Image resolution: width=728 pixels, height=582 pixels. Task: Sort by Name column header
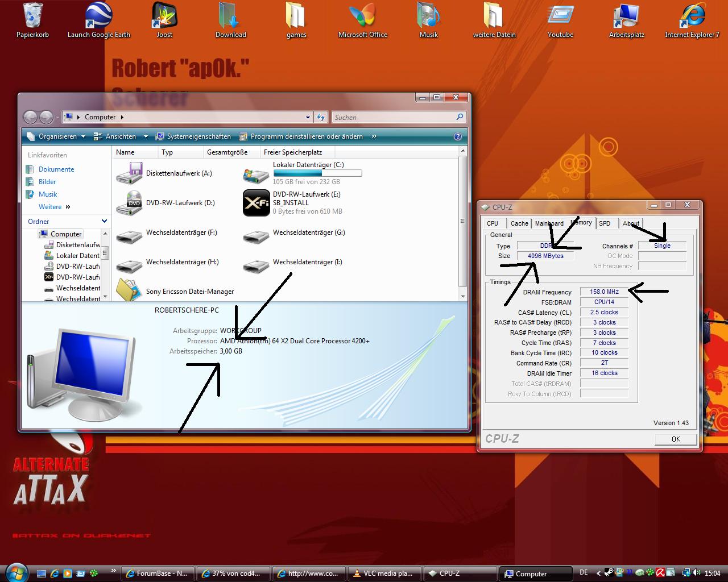(x=135, y=152)
